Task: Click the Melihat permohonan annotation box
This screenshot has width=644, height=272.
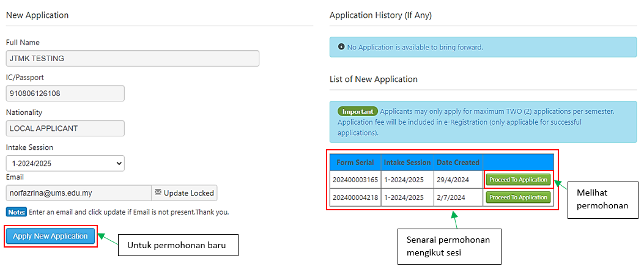Action: (x=602, y=199)
